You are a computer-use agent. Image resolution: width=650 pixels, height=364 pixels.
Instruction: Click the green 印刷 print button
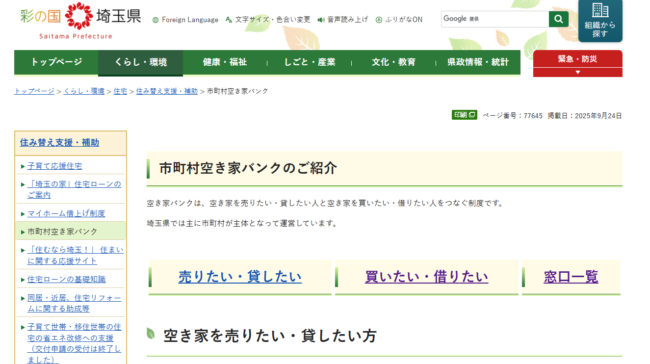click(x=464, y=115)
